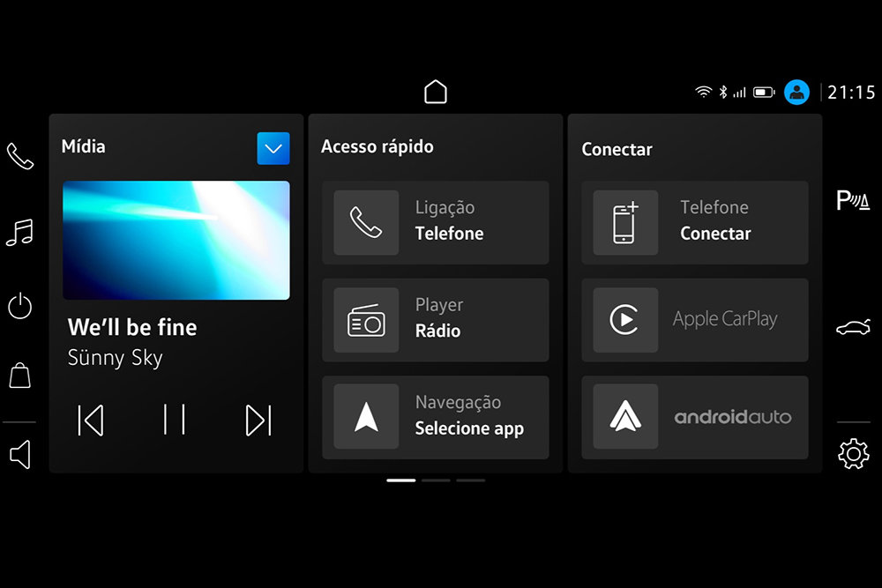Screen dimensions: 882x588
Task: Open the vehicle car status icon
Action: (853, 328)
